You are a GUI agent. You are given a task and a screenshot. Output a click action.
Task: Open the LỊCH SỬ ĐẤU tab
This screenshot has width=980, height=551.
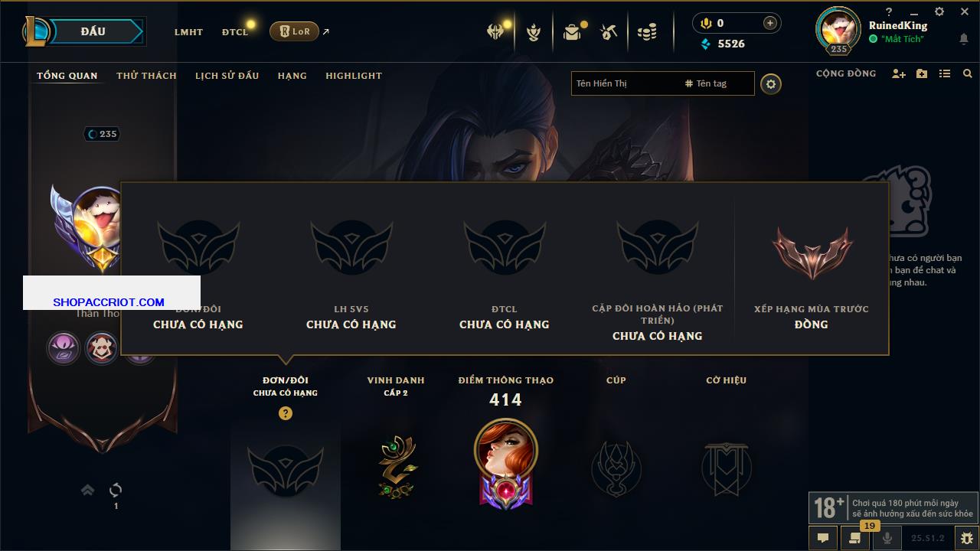tap(227, 76)
